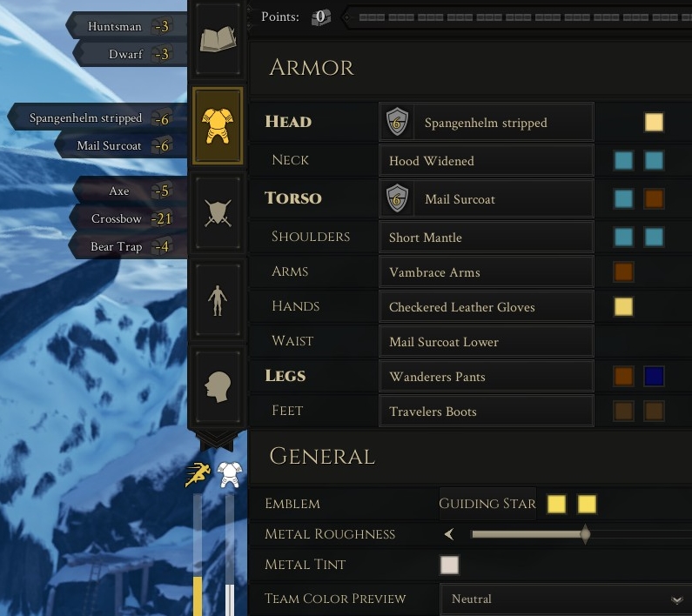The image size is (692, 616).
Task: Click the white armor weight icon
Action: (229, 475)
